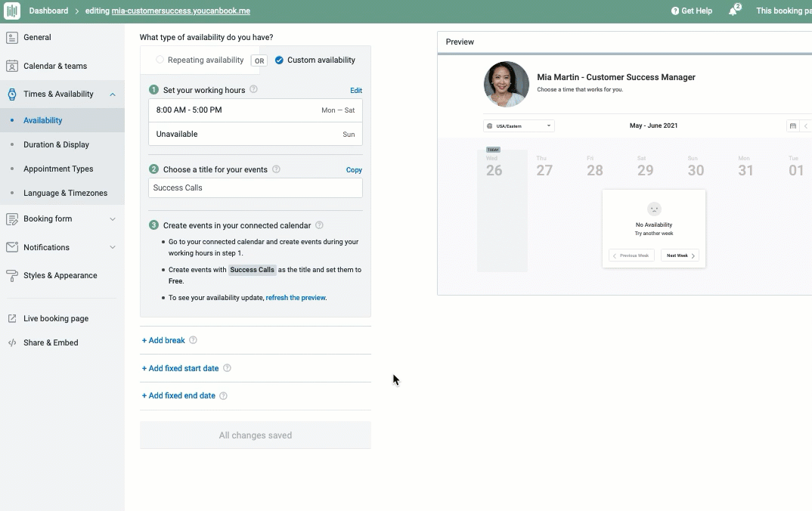The width and height of the screenshot is (812, 511).
Task: Open the preview calendar date picker icon
Action: click(x=792, y=125)
